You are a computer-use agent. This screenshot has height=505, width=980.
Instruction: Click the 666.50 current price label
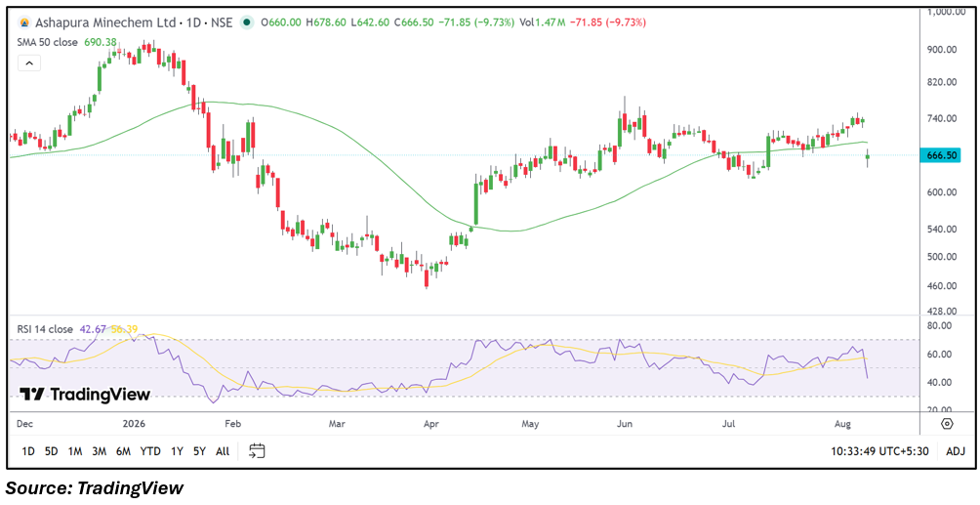[939, 155]
